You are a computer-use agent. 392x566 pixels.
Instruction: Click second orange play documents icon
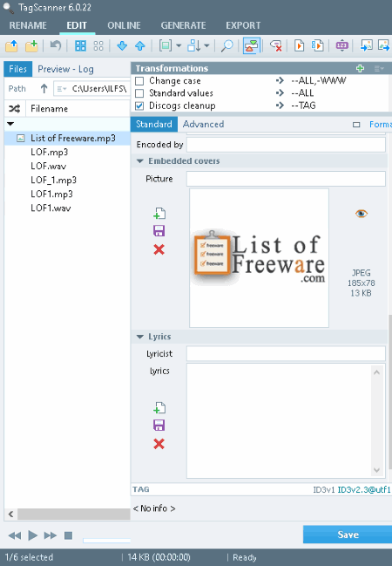pos(318,46)
